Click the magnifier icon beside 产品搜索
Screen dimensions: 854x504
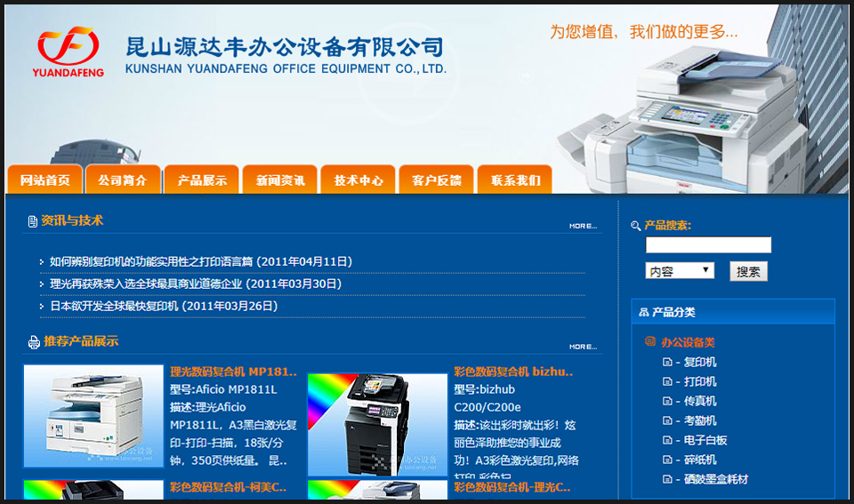[635, 227]
